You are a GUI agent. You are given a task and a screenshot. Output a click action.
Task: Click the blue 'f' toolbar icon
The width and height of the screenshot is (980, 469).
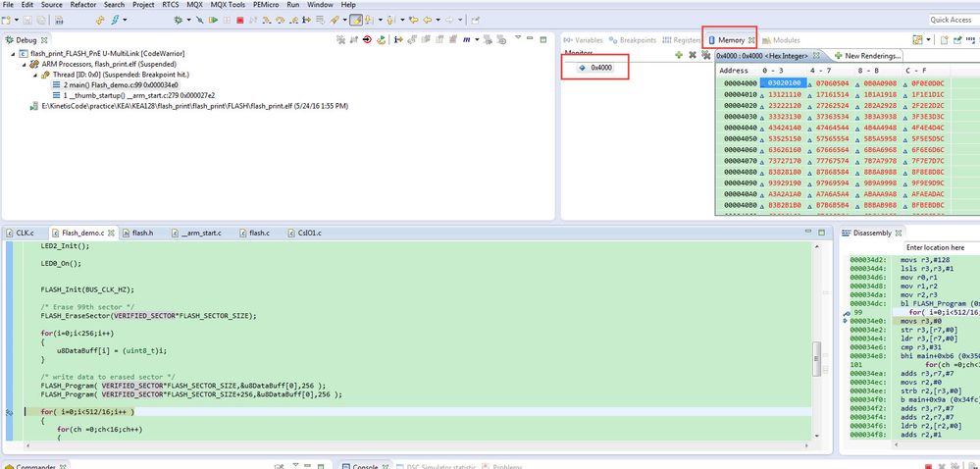point(115,20)
